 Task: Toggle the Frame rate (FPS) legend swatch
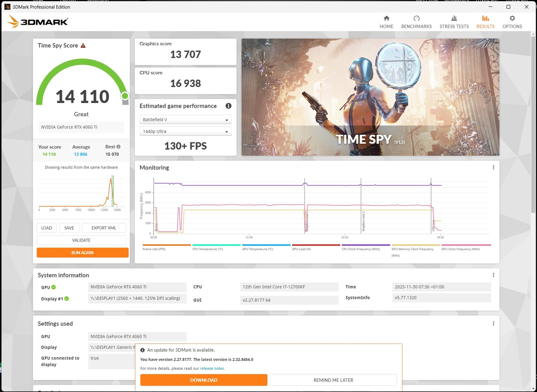tap(167, 245)
